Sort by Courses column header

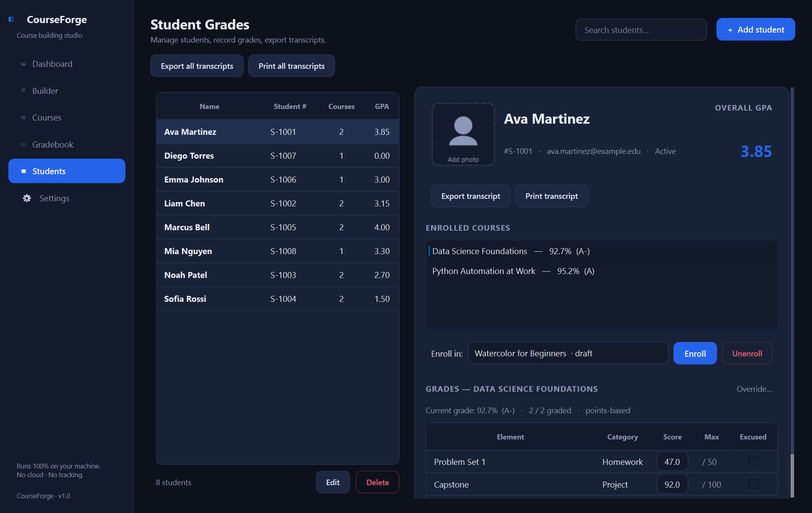[x=341, y=107]
